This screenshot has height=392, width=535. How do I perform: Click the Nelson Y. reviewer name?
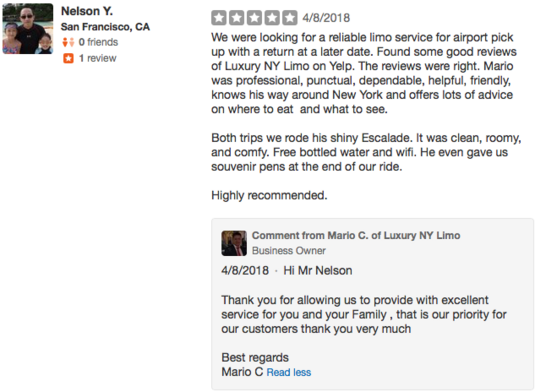pyautogui.click(x=87, y=11)
